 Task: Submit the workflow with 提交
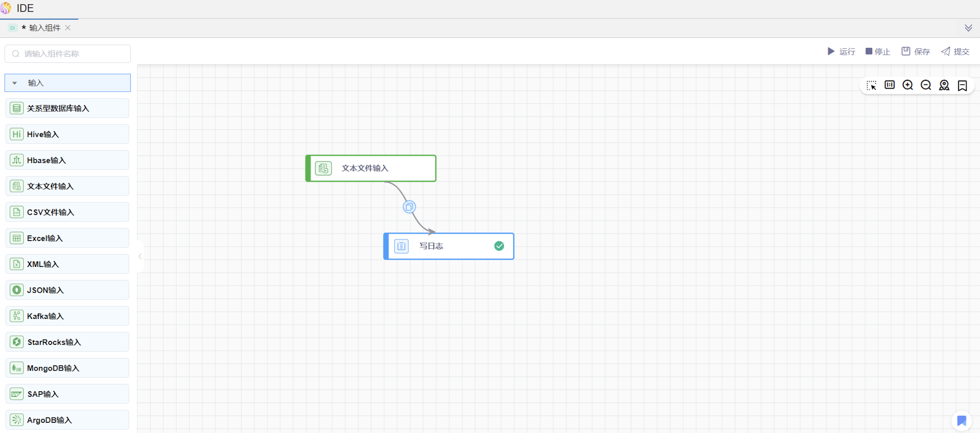[x=955, y=51]
